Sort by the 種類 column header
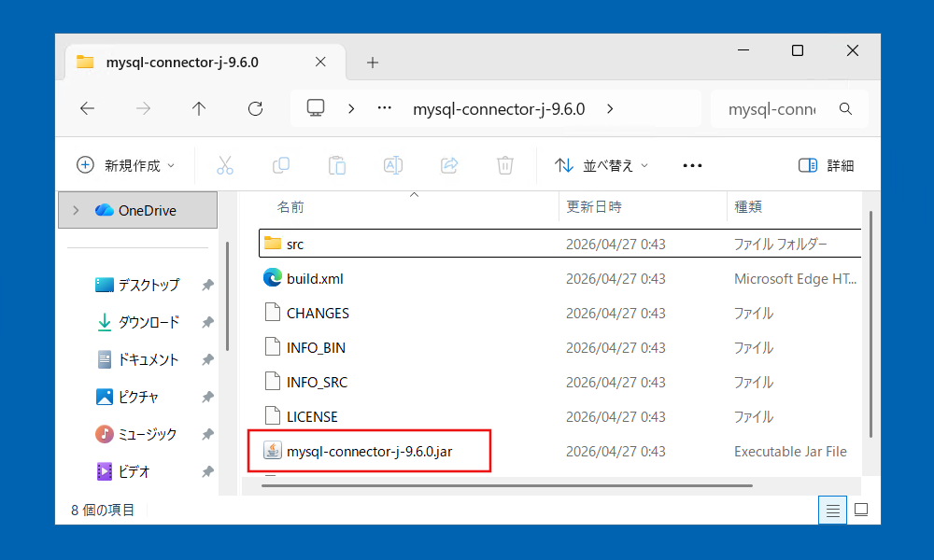Image resolution: width=934 pixels, height=560 pixels. [748, 207]
